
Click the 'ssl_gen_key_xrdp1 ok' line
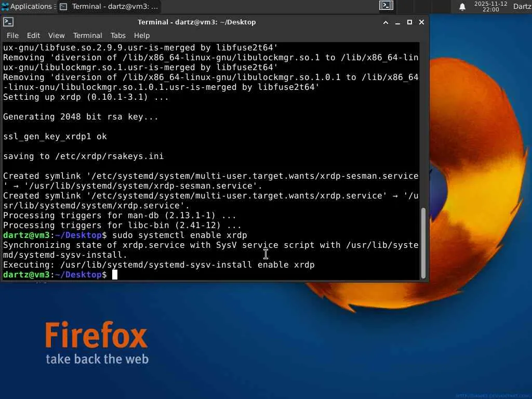tap(55, 137)
